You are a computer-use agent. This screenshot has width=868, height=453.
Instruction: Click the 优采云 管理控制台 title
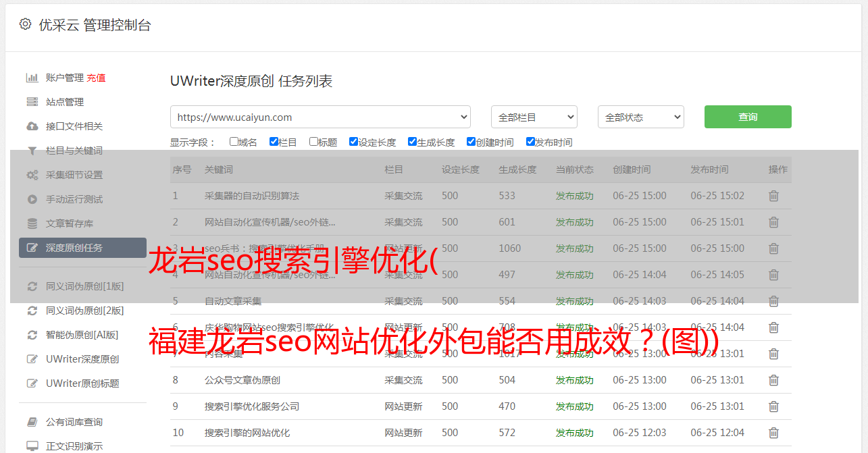point(95,25)
